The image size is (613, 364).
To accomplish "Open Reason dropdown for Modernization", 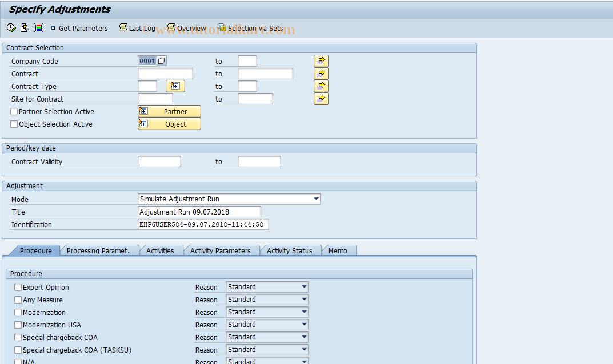I will (x=304, y=312).
